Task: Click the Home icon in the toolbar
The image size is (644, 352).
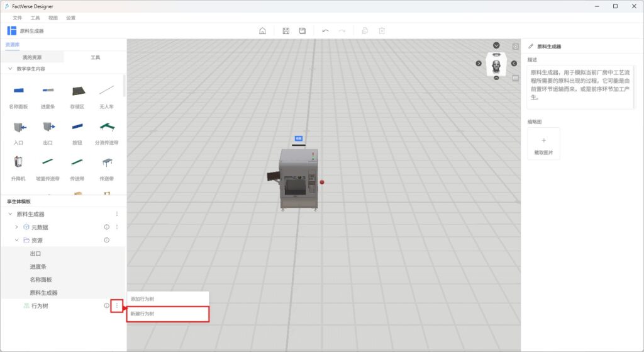Action: pos(262,31)
